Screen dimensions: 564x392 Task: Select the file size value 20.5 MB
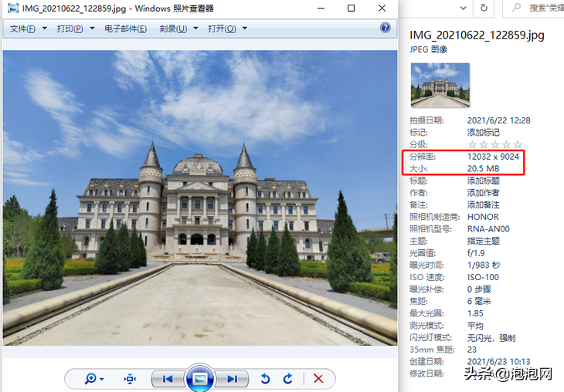[x=484, y=168]
